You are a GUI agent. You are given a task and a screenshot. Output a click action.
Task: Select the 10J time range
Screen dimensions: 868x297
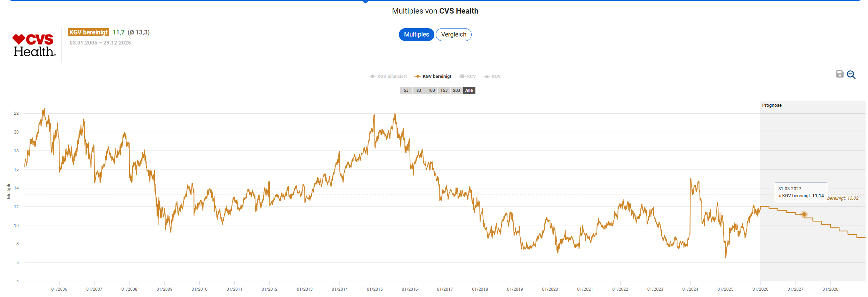[431, 90]
